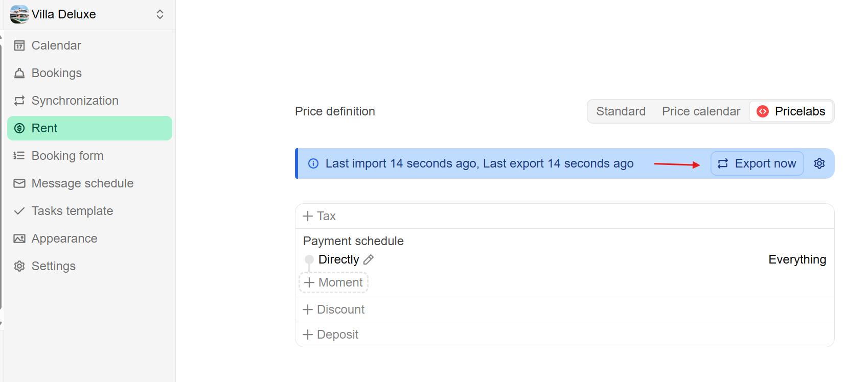Add a payment Moment

point(333,282)
